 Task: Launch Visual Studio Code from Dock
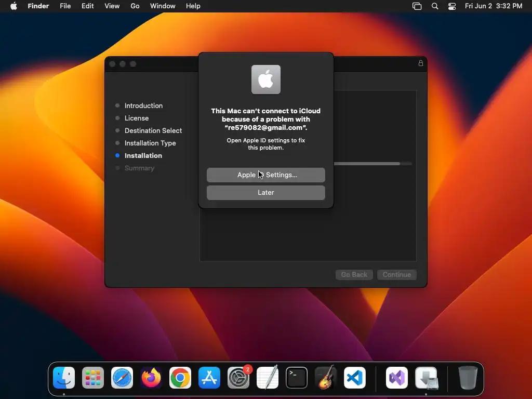354,378
